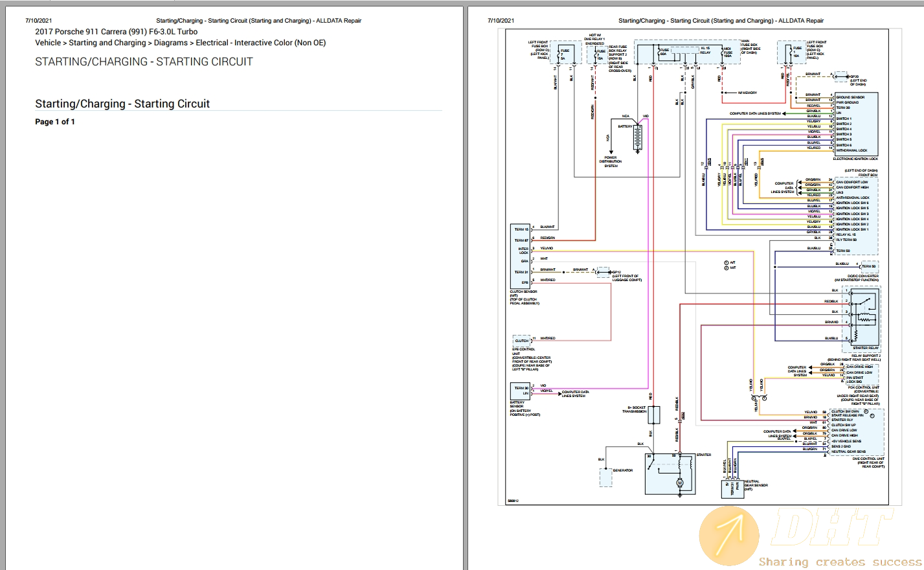Click the 'FUSE 60A' label
This screenshot has height=570, width=924.
664,52
